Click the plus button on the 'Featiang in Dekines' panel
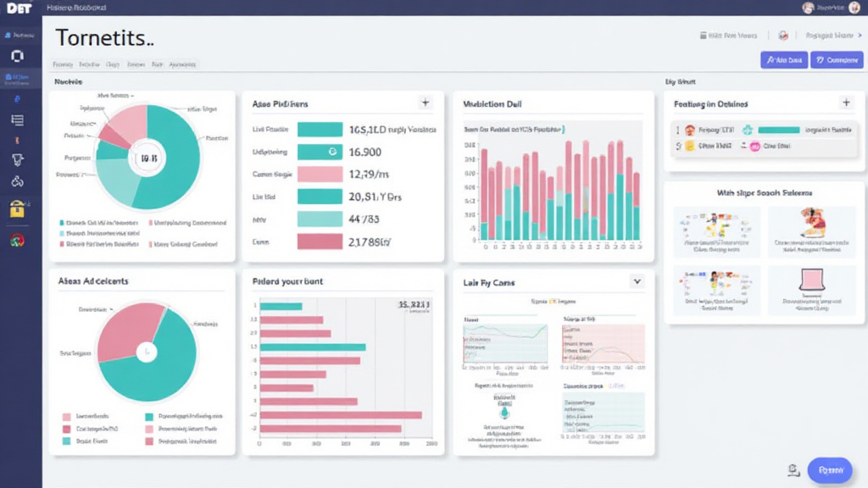Screen dimensions: 868x488 (845, 103)
